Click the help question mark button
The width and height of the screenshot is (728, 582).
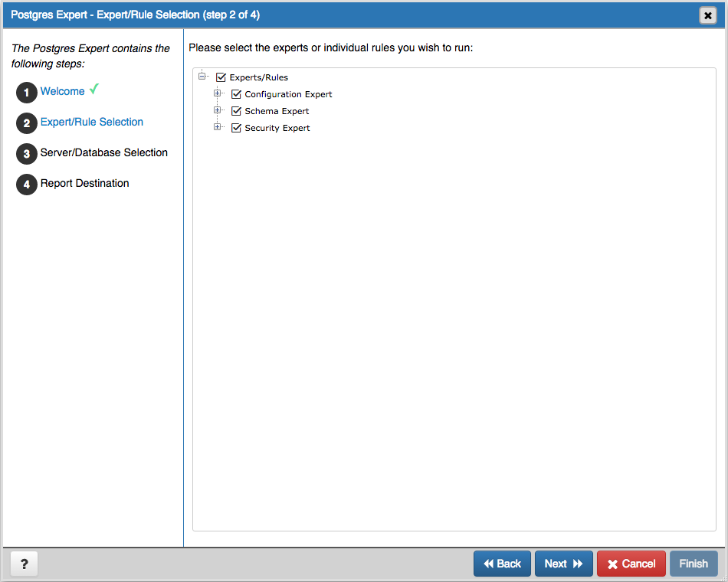pos(24,564)
